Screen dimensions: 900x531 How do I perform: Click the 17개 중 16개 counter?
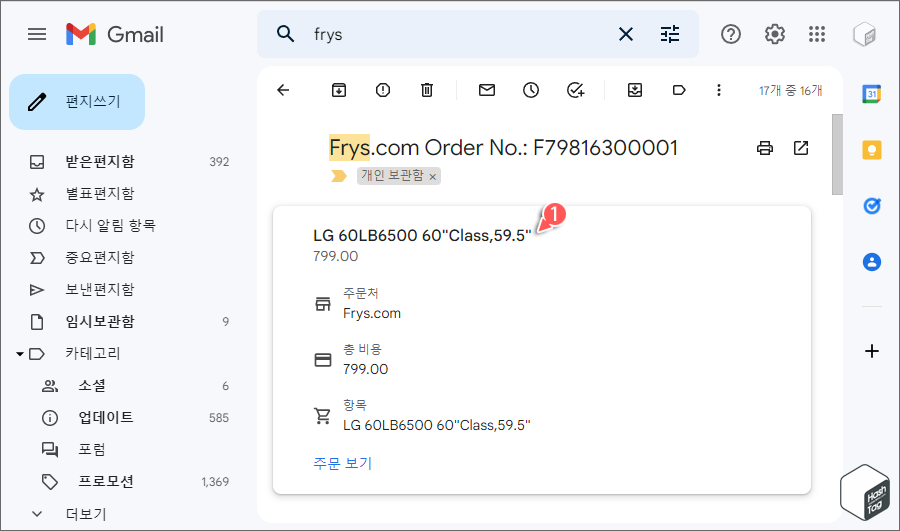790,91
